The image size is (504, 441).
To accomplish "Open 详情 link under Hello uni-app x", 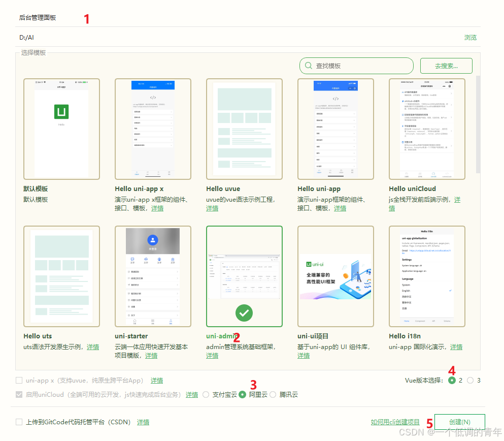I will [157, 208].
